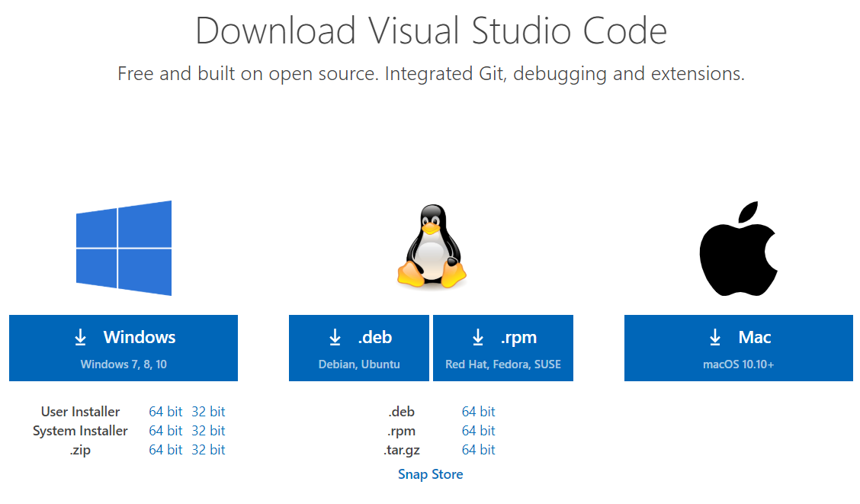Open the System Installer 32 bit link
Viewport: 860px width, 504px height.
pos(208,431)
